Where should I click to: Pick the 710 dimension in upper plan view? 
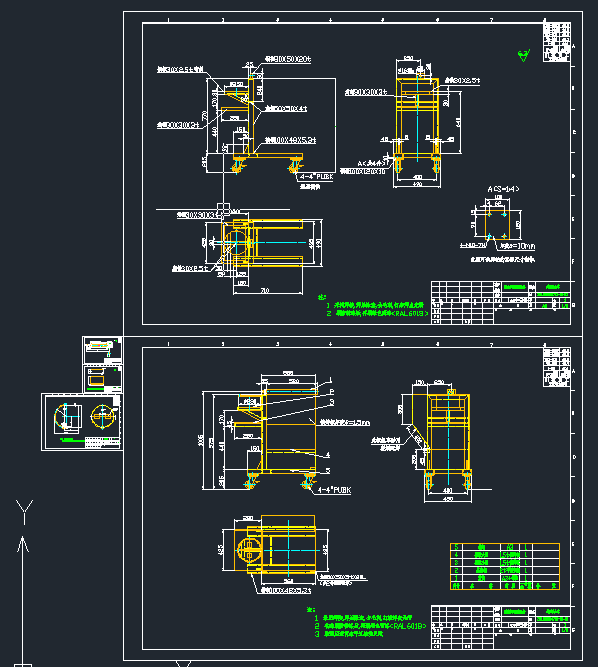(x=265, y=291)
